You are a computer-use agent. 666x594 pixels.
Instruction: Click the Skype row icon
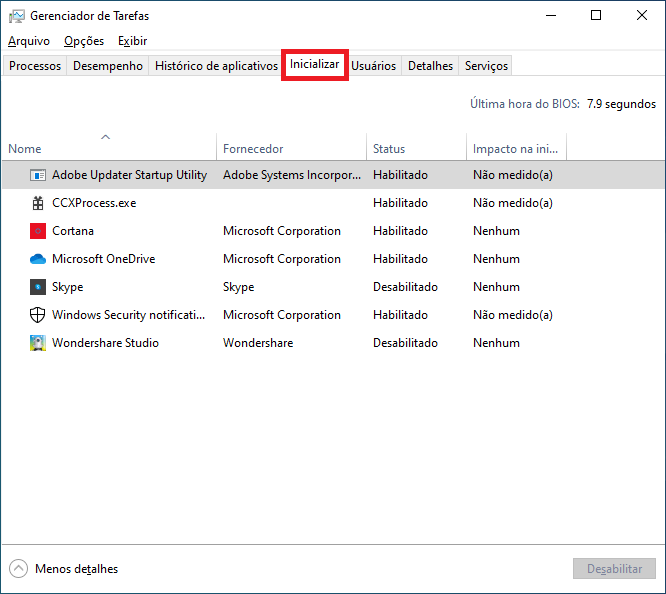point(38,287)
